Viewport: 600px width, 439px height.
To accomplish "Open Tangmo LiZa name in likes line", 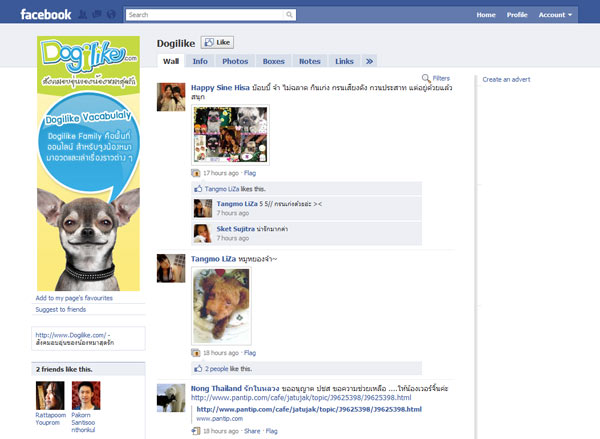I will (x=222, y=189).
